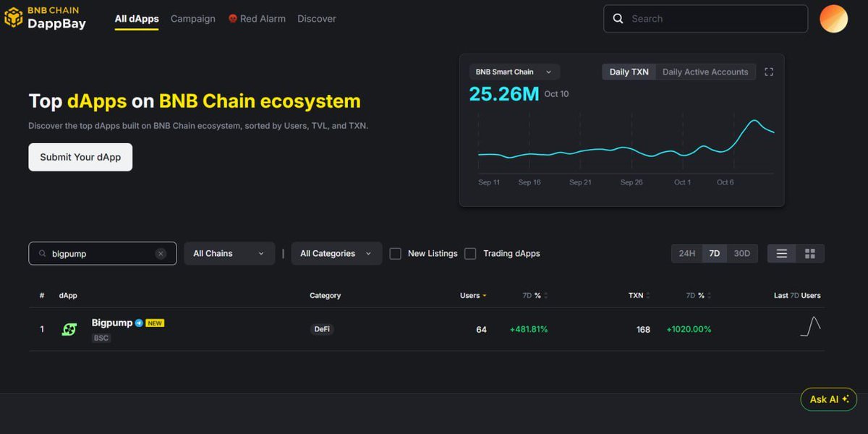Open the Bigpump 7D users sparkline
The height and width of the screenshot is (434, 868).
point(810,326)
